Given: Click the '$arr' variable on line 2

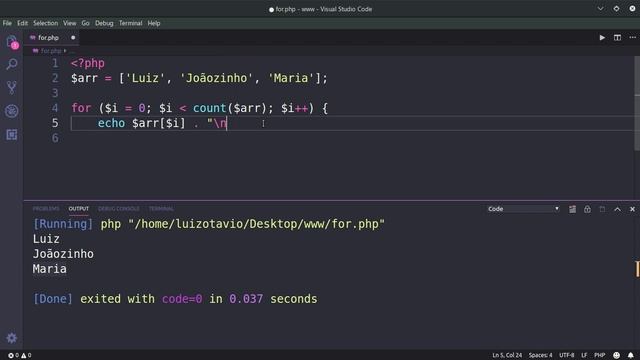Looking at the screenshot, I should pos(84,78).
